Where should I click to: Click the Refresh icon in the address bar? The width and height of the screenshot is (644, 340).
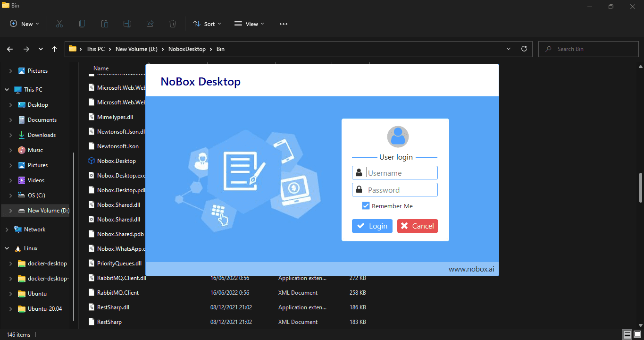point(524,49)
